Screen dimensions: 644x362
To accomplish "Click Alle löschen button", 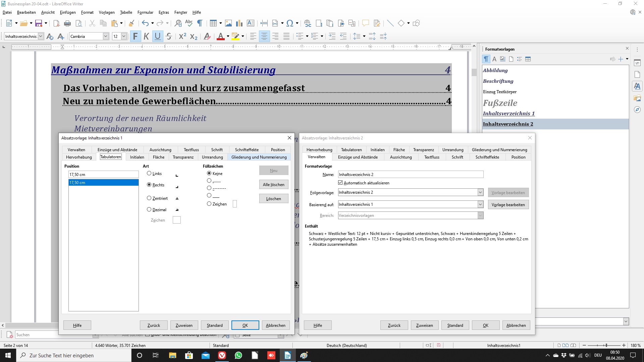I will click(274, 185).
